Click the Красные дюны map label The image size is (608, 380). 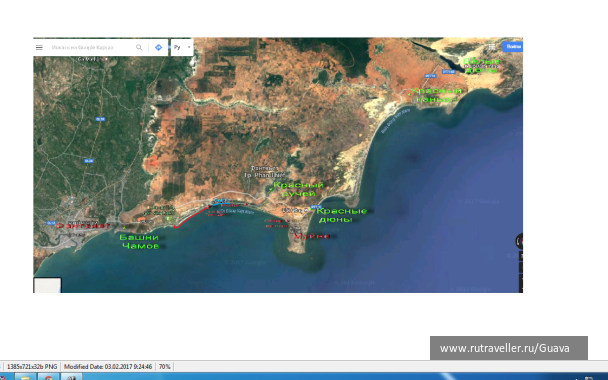pyautogui.click(x=341, y=215)
